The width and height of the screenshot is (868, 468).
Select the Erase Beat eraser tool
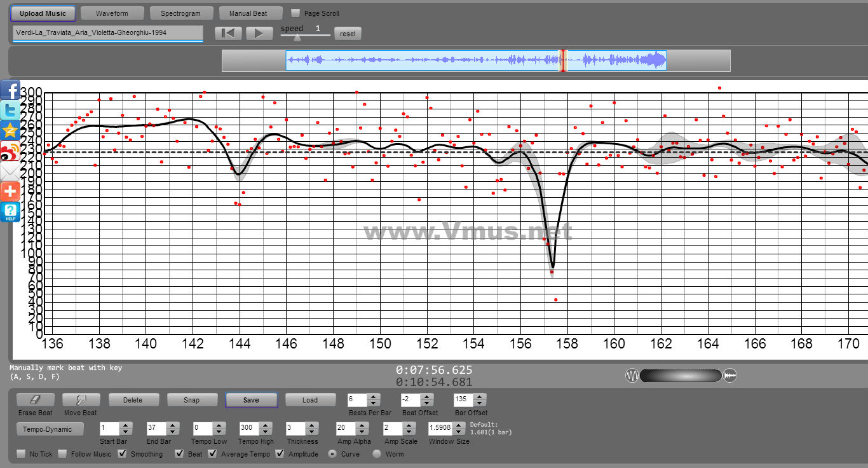(x=35, y=400)
